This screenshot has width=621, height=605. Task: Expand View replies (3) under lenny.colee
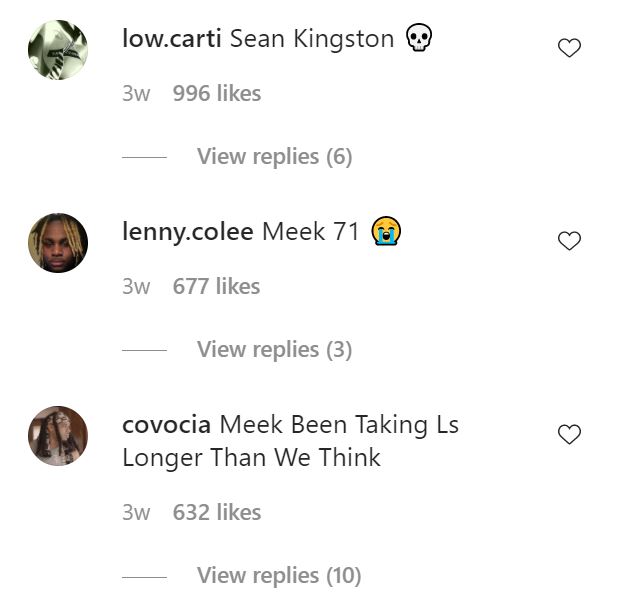(x=274, y=350)
